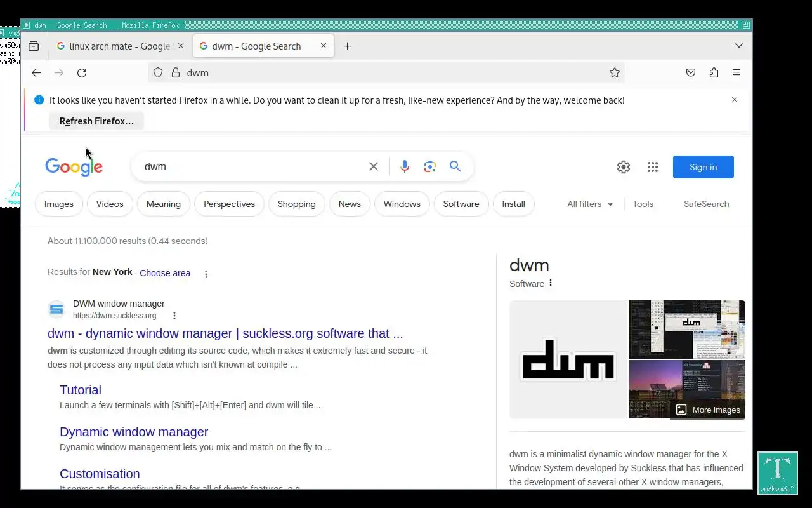Click the site security padlock icon
Image resolution: width=812 pixels, height=508 pixels.
tap(176, 72)
